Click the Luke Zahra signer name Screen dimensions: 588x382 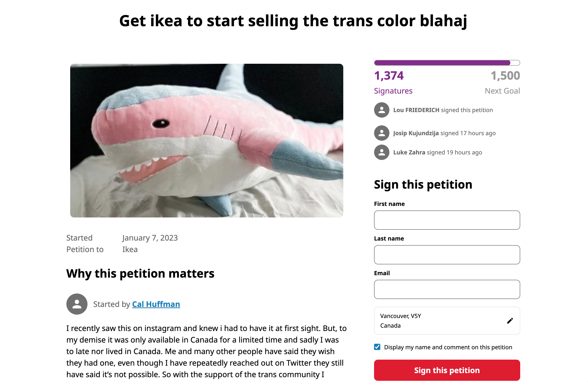tap(409, 152)
